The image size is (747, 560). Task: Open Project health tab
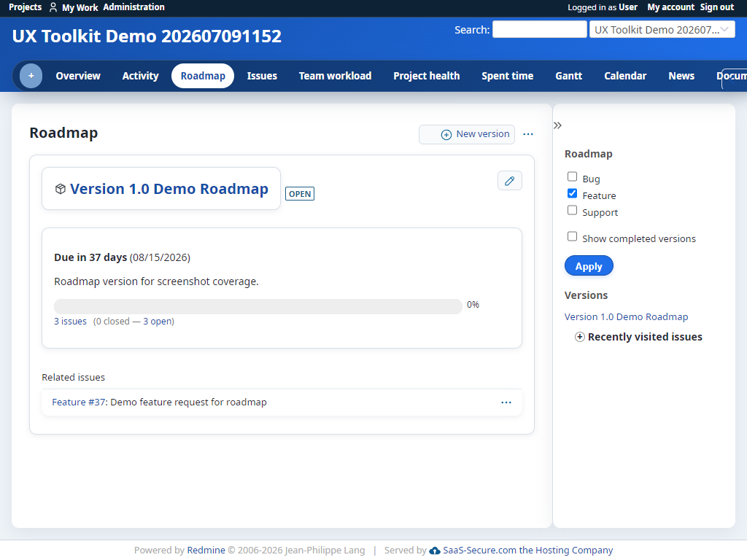426,76
